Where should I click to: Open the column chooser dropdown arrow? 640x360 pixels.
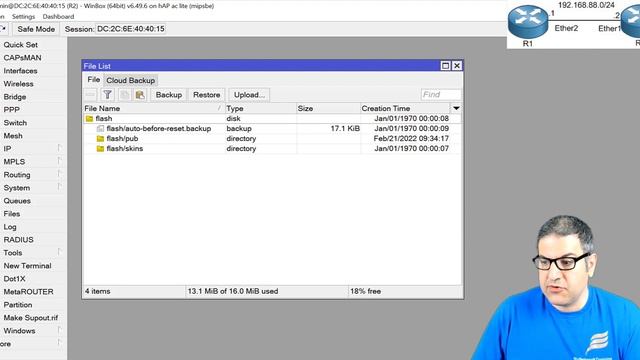click(456, 108)
